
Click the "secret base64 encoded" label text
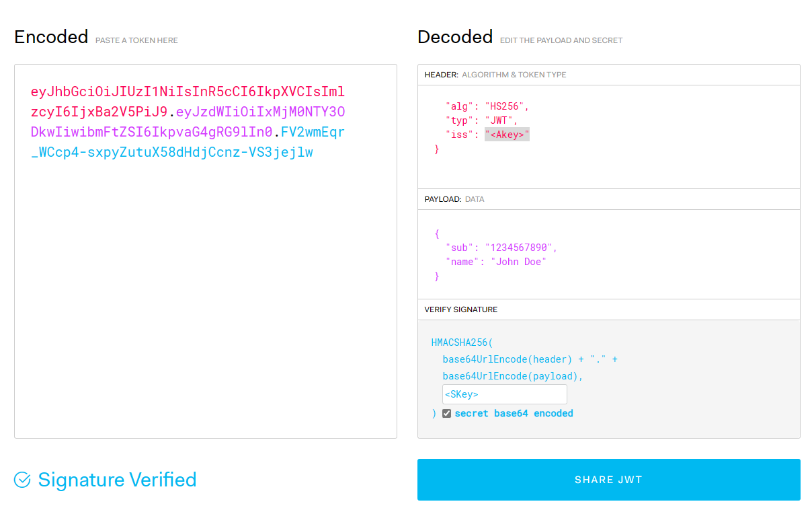click(514, 414)
